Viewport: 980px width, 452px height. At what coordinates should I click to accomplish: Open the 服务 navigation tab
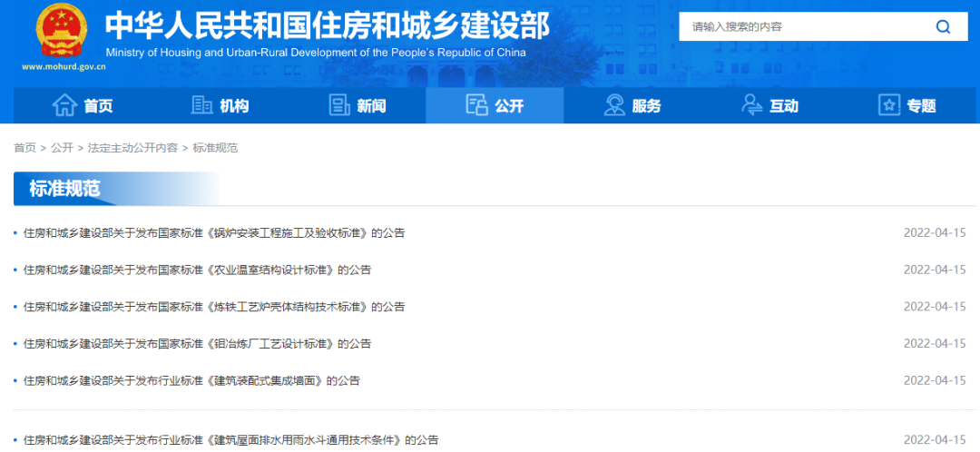[x=632, y=105]
